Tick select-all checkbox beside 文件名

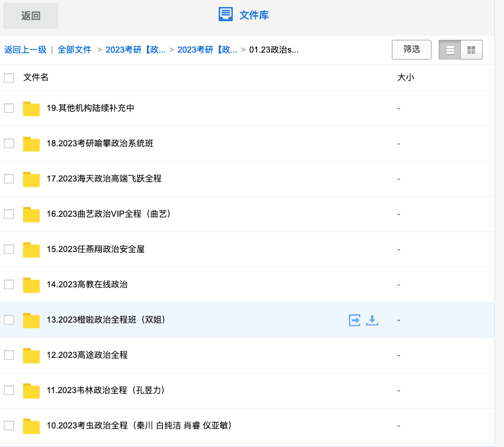pyautogui.click(x=9, y=78)
